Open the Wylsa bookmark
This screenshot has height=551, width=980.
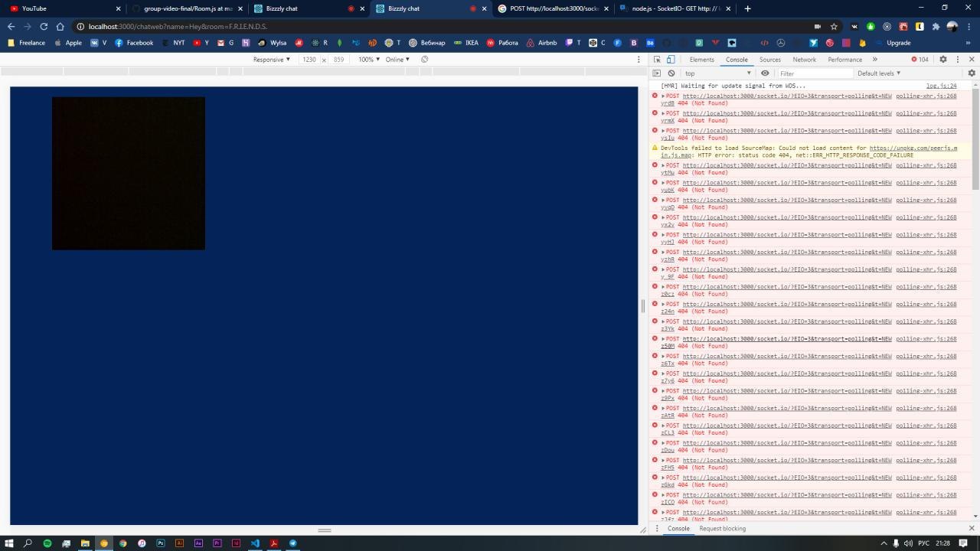pos(272,43)
